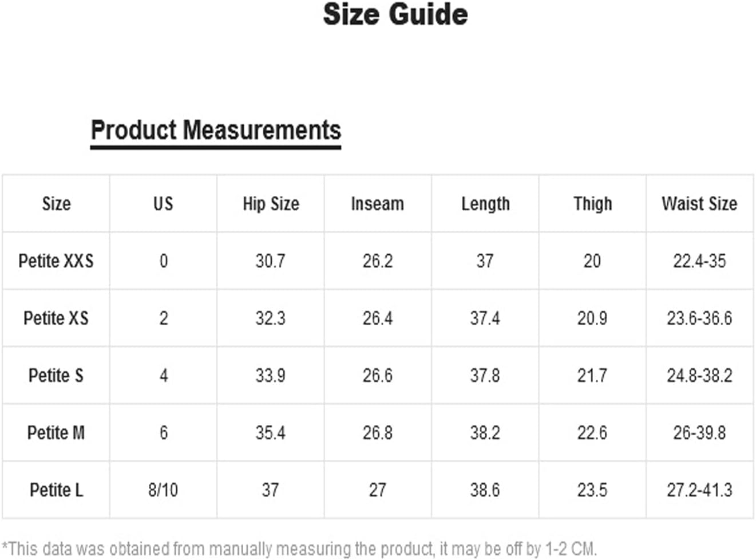Click the Size Guide title

pos(395,14)
